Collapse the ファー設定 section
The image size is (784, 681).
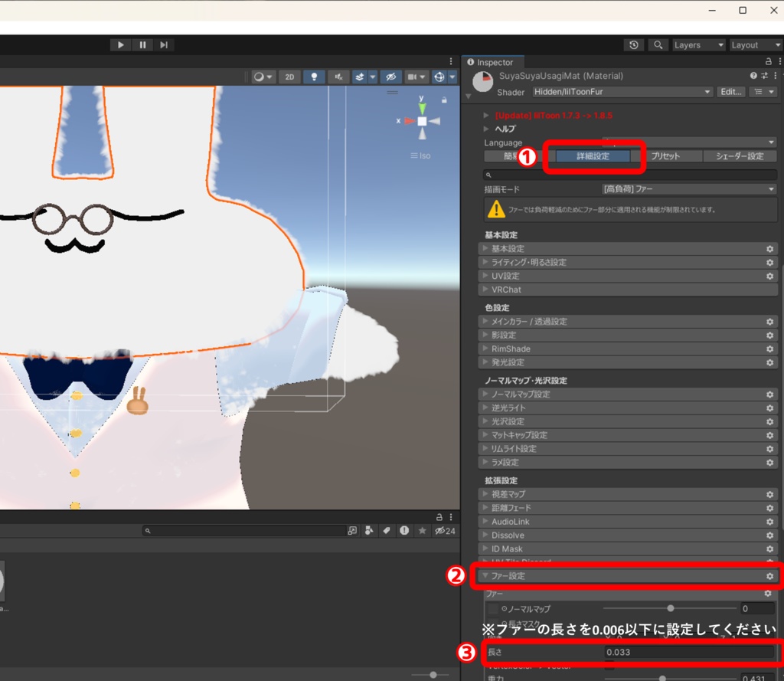point(628,576)
